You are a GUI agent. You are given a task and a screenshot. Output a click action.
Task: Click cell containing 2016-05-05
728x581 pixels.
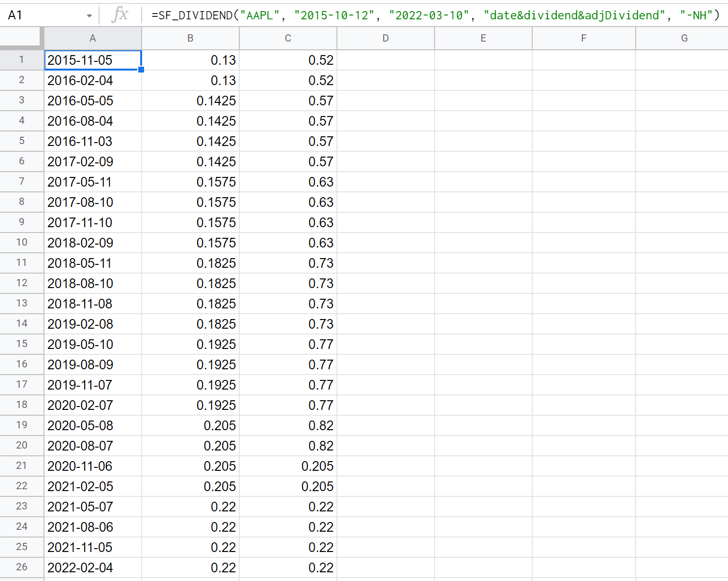click(x=93, y=101)
